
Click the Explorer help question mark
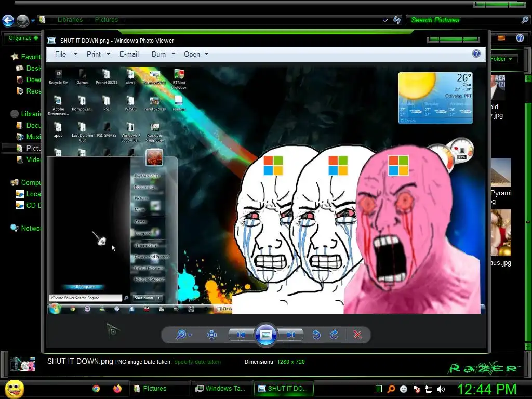point(520,38)
